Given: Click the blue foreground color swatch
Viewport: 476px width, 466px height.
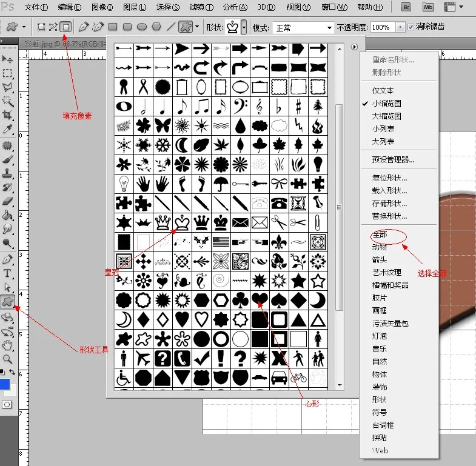Looking at the screenshot, I should pyautogui.click(x=4, y=385).
